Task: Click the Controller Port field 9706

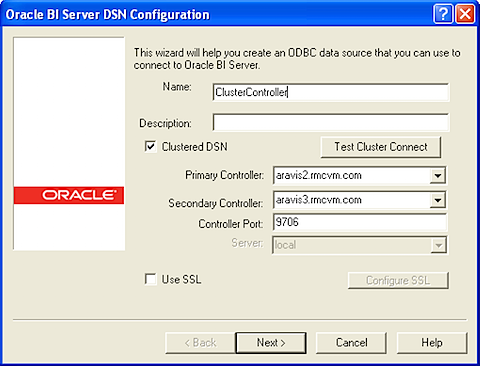Action: [360, 222]
